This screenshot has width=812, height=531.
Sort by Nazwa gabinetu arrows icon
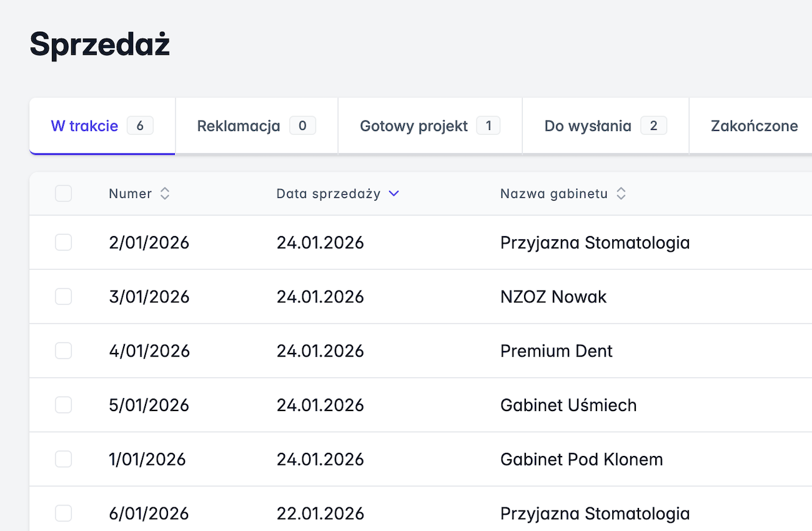(x=621, y=194)
